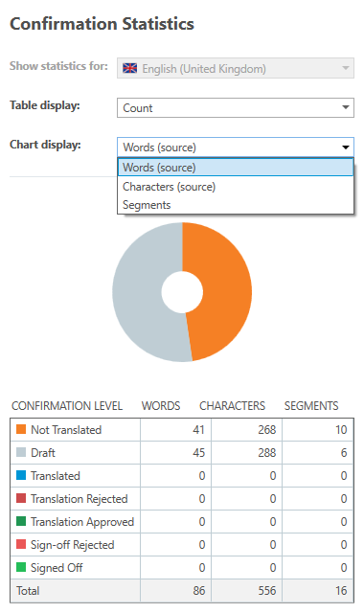Click the CONFIRMATION LEVEL column header
Image resolution: width=364 pixels, height=613 pixels.
[67, 406]
